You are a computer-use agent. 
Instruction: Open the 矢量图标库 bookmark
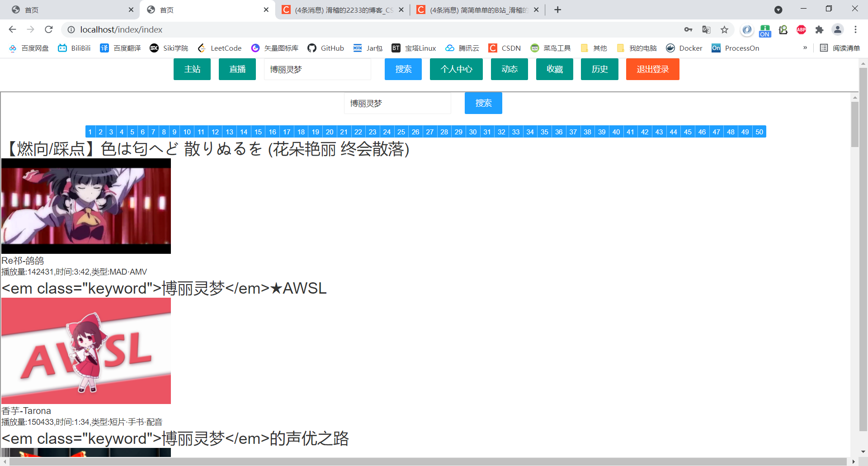point(275,48)
